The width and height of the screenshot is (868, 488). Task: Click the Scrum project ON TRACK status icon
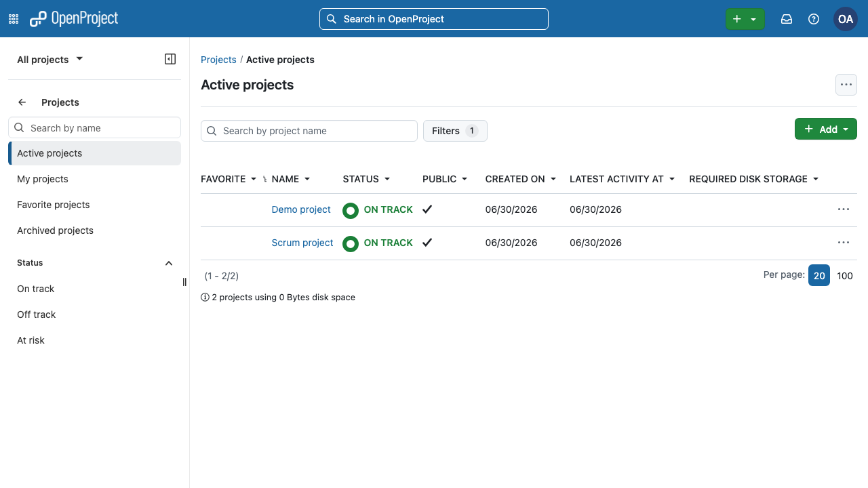pos(351,243)
